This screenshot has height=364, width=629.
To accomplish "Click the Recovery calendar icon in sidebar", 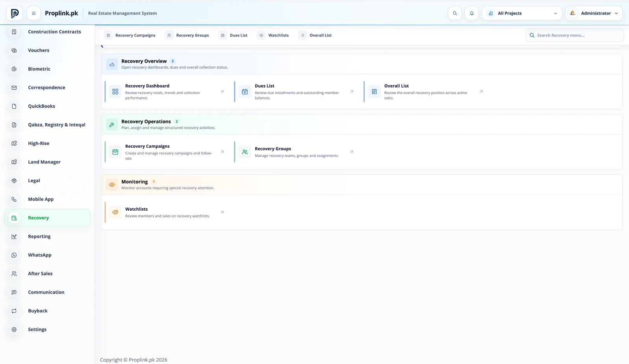I will tap(14, 218).
